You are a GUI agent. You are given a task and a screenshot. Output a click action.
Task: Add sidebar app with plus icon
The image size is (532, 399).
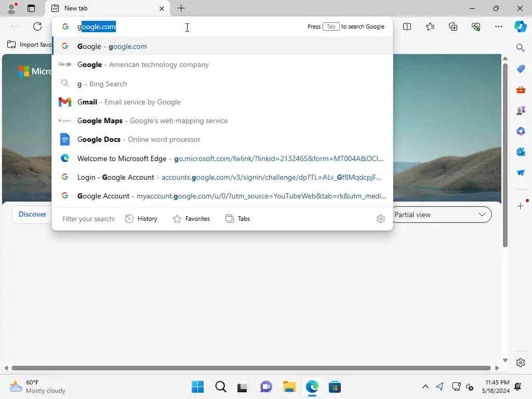521,206
